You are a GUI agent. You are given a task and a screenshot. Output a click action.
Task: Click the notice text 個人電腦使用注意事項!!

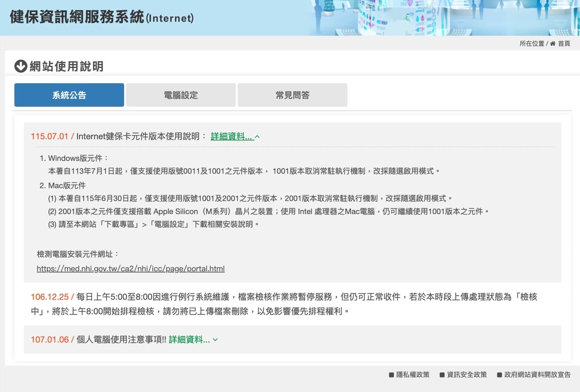point(121,339)
